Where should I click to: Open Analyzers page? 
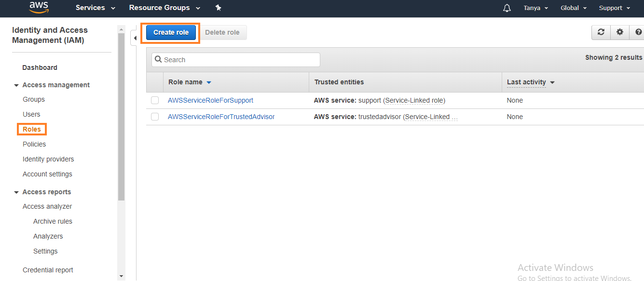48,236
